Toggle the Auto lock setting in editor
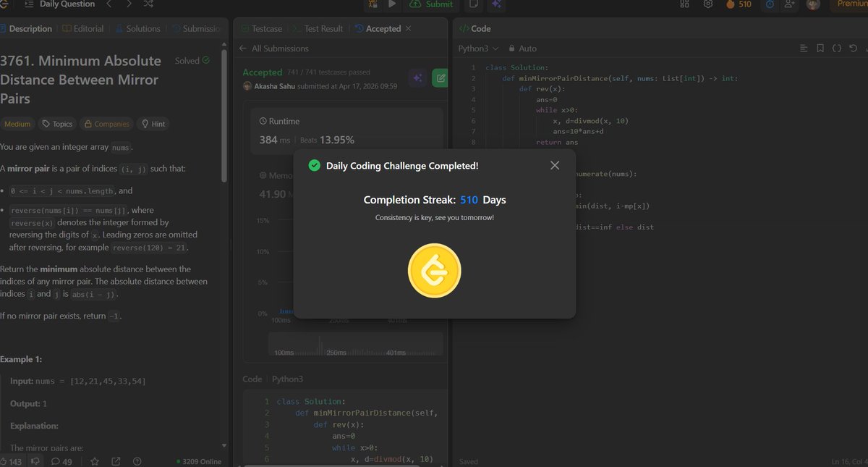This screenshot has height=467, width=868. click(523, 49)
